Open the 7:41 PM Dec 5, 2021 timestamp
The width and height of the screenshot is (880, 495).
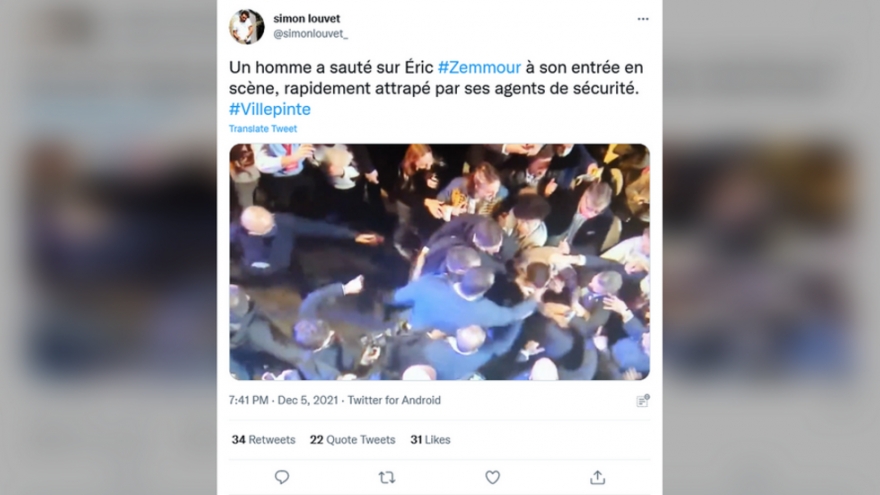(x=283, y=400)
